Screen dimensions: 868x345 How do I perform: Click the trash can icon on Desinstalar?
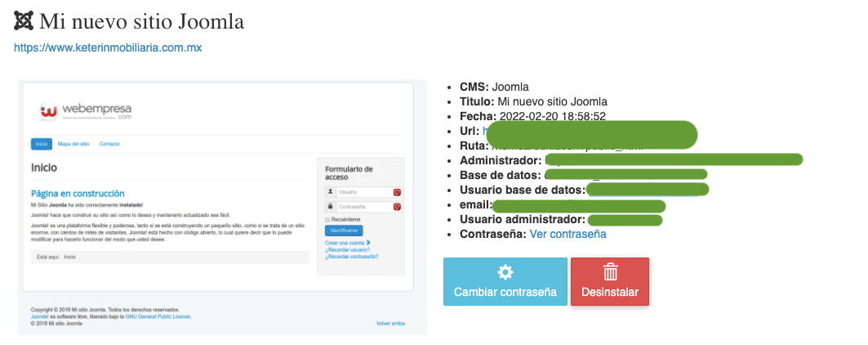610,271
